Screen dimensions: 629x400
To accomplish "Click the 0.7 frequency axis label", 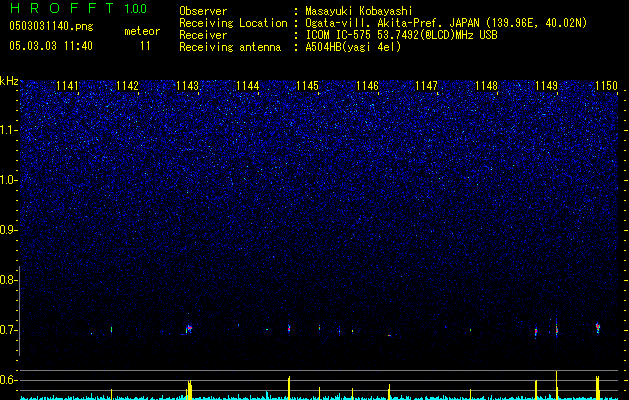I will pos(8,330).
